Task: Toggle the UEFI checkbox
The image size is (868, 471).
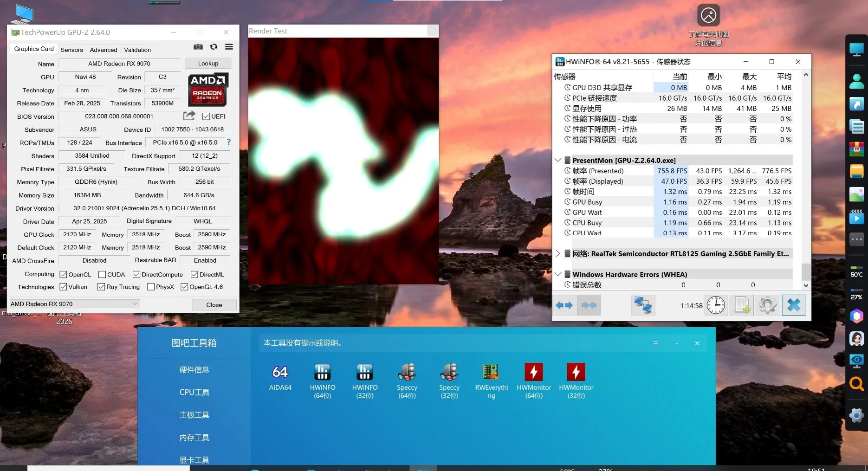Action: [206, 116]
